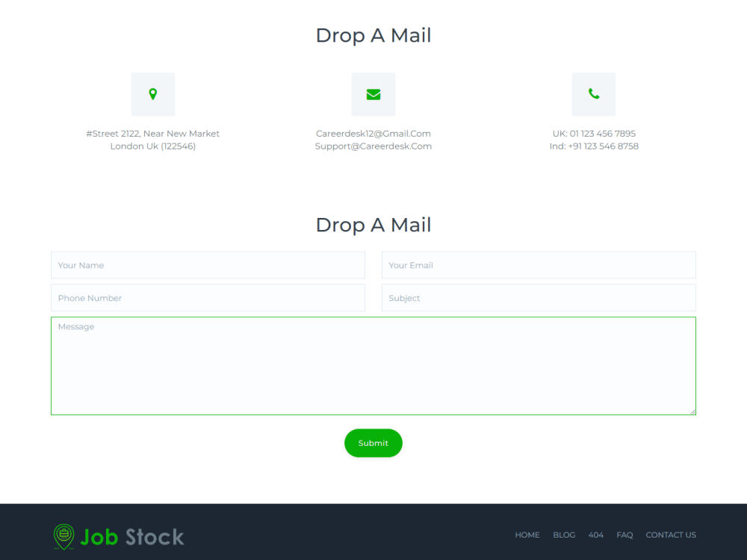
Task: Click the Job Stock logo icon
Action: click(x=63, y=536)
